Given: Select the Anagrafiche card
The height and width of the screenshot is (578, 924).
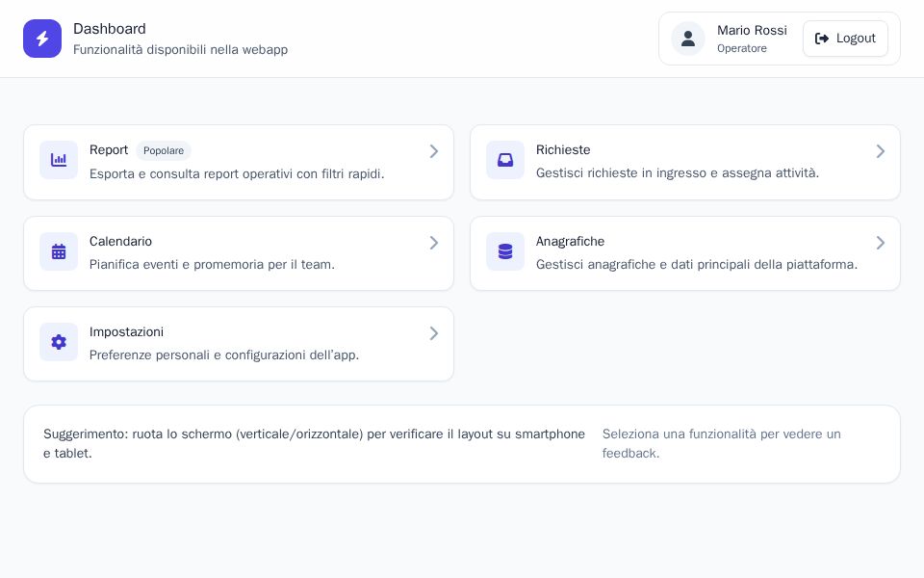Looking at the screenshot, I should (x=685, y=253).
